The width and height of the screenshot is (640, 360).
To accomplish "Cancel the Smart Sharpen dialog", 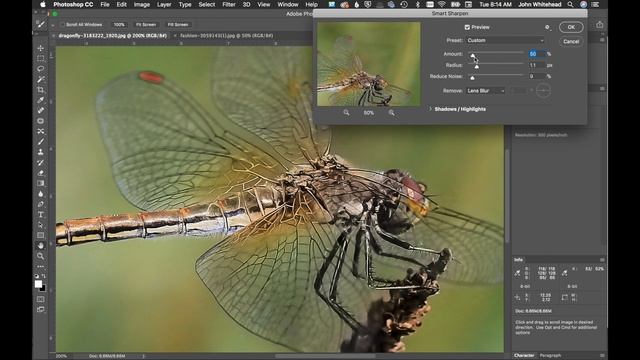I will pos(571,42).
